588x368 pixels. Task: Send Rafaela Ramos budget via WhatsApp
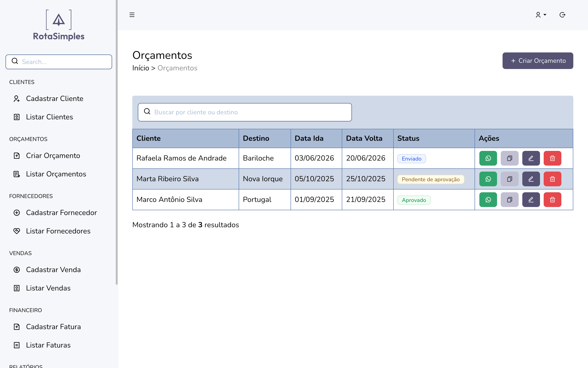[488, 158]
